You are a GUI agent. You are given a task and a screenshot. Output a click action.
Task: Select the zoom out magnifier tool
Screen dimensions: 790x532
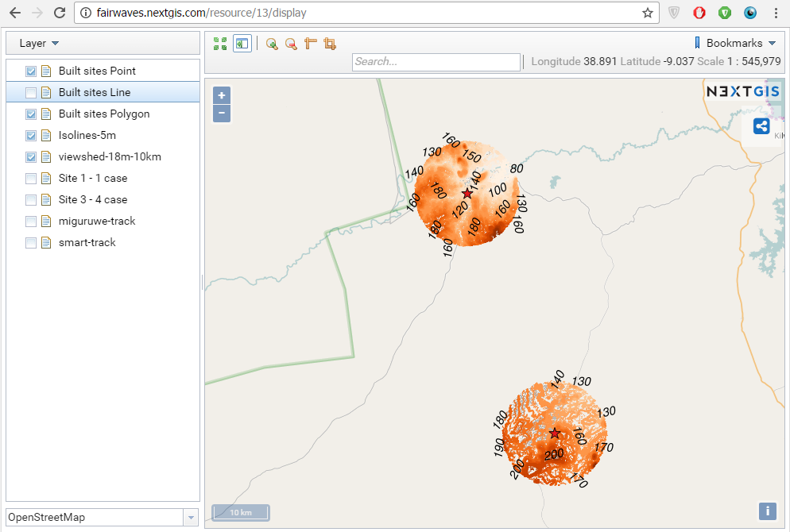coord(291,44)
